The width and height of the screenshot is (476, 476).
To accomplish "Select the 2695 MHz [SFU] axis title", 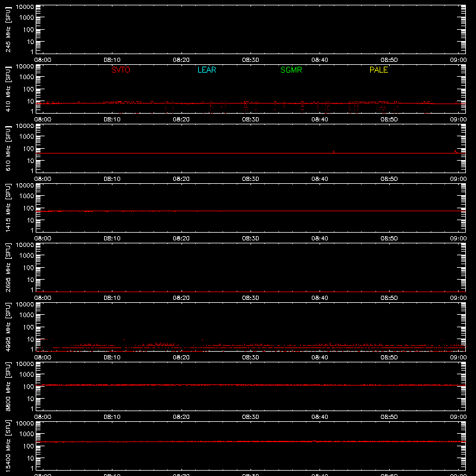I will point(8,267).
